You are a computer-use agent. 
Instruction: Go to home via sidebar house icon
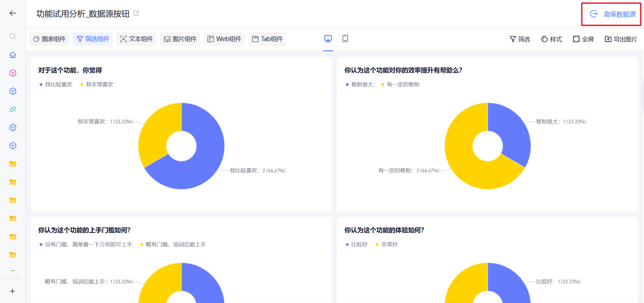tap(13, 55)
